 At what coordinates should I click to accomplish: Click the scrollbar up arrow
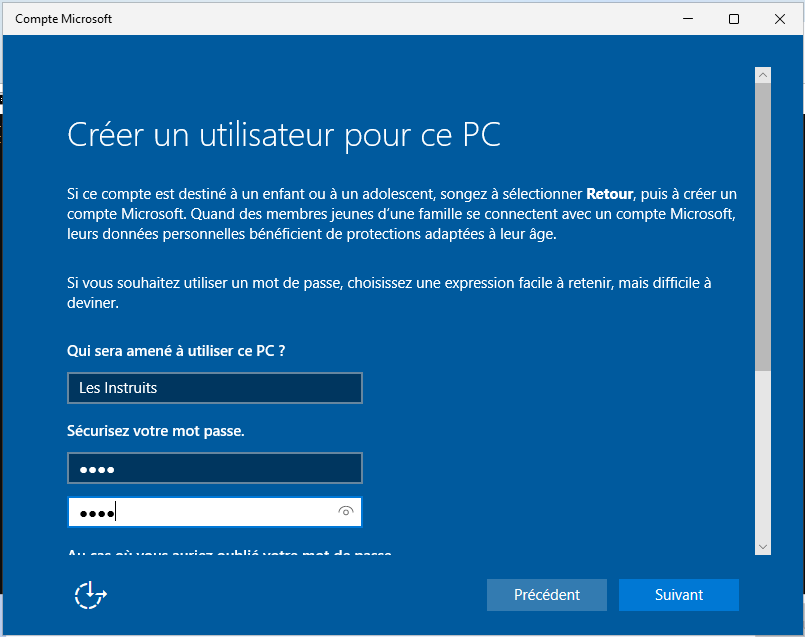(763, 75)
